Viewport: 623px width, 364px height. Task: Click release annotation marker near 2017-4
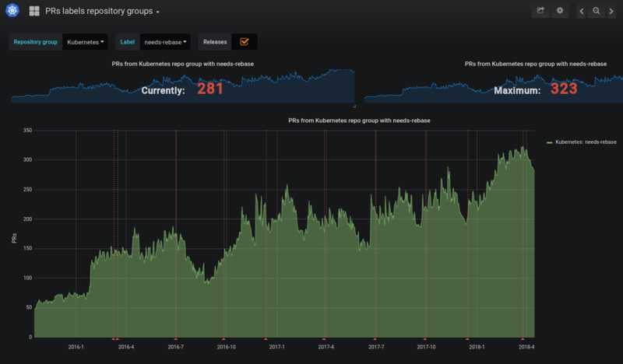(324, 339)
